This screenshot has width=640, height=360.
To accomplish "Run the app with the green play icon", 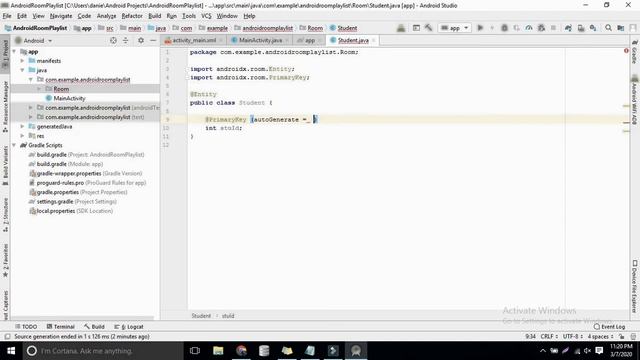I will (x=480, y=28).
